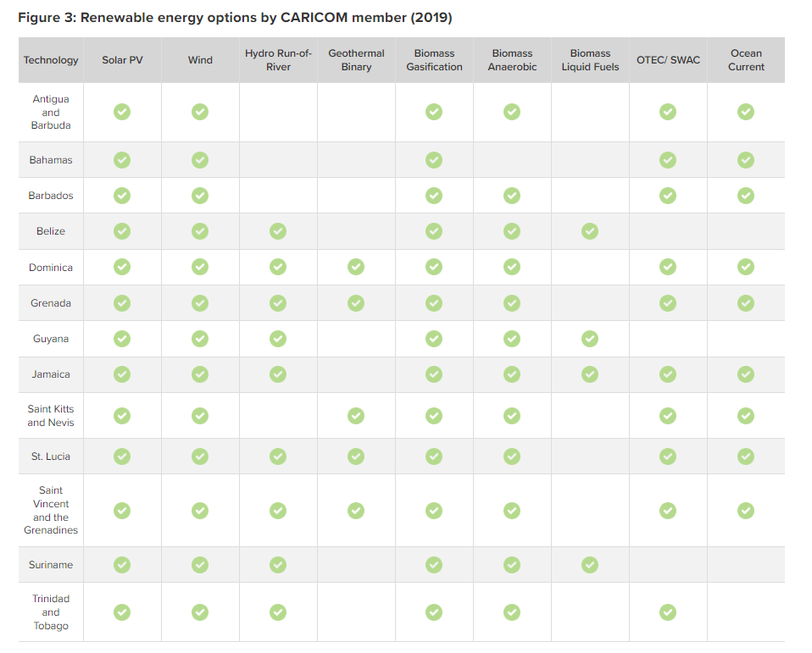This screenshot has height=653, width=812.
Task: Click the 'Saint Vincent and the Grenadines' row label
Action: [x=51, y=510]
